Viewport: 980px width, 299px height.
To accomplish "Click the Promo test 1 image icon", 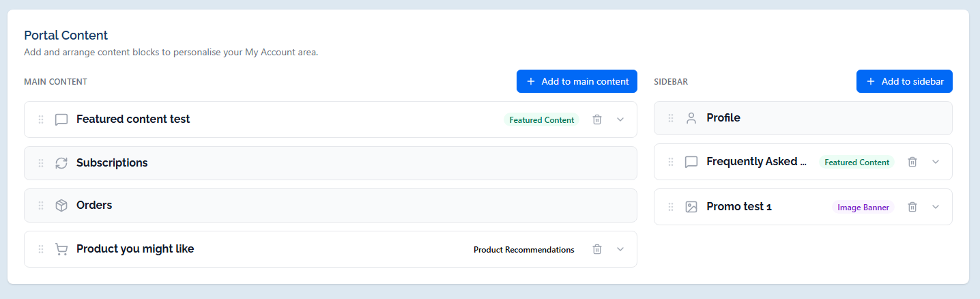I will 691,207.
